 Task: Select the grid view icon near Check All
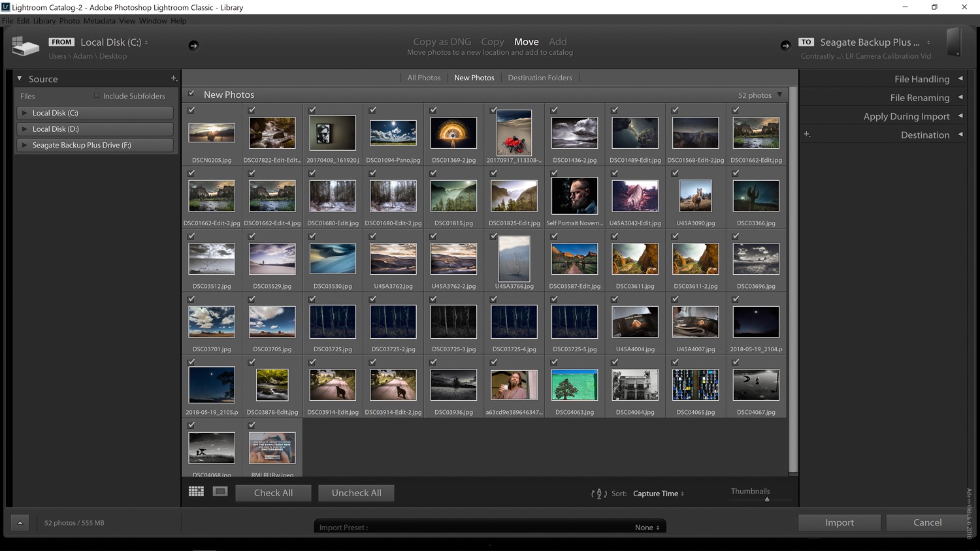(195, 491)
